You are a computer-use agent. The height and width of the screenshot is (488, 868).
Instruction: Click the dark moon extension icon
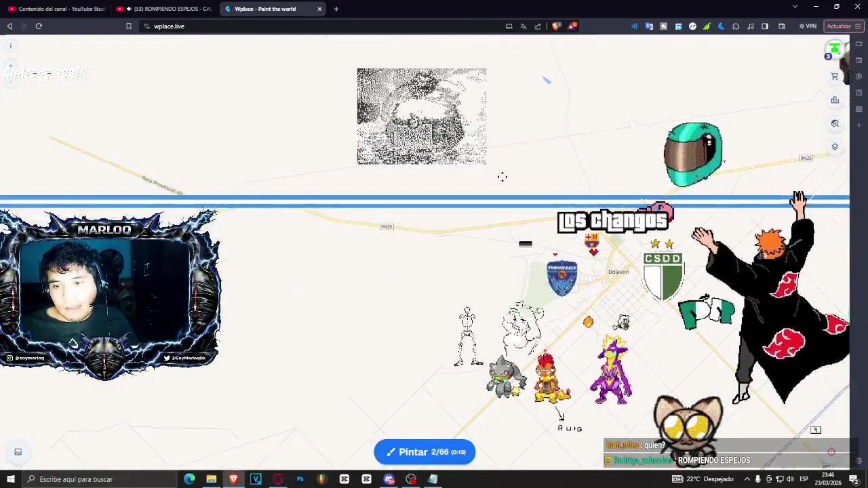click(721, 26)
